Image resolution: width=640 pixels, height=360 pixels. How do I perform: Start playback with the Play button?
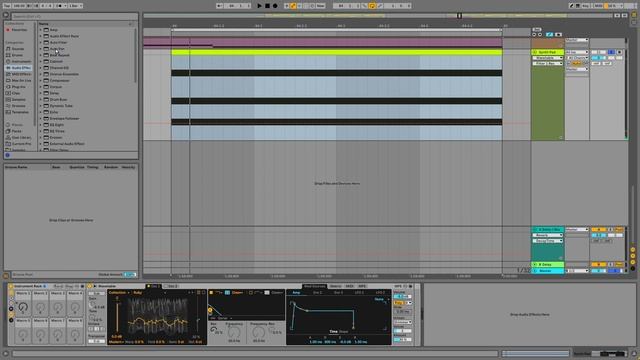(260, 6)
